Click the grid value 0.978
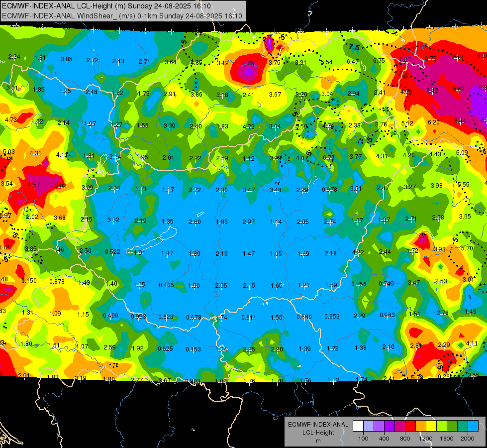 point(329,189)
